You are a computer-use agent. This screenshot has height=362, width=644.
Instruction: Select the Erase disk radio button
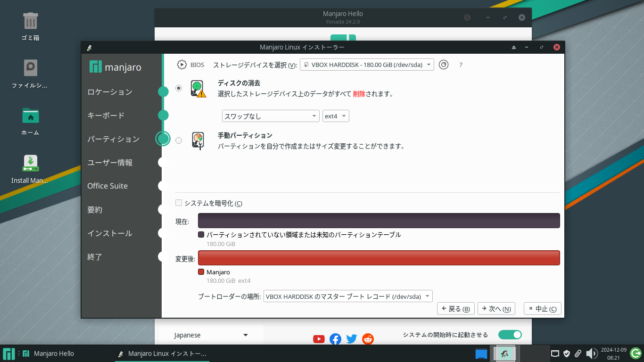179,88
